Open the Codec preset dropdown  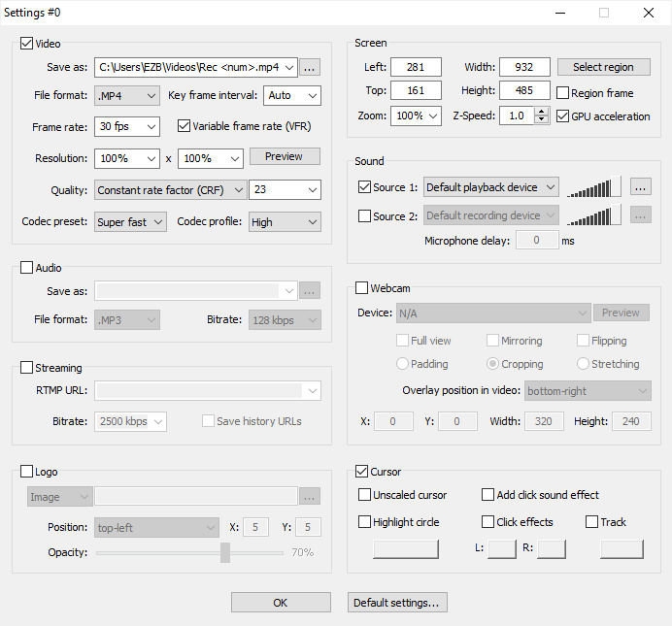point(130,222)
